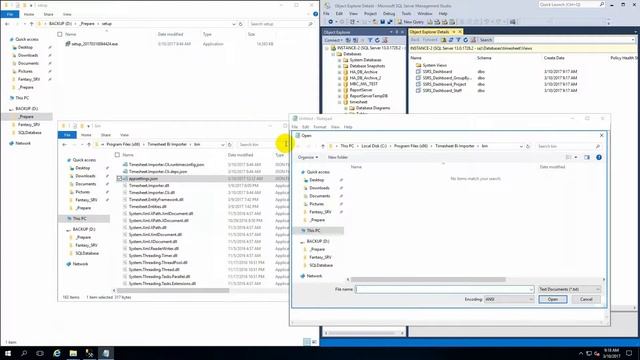Viewport: 640px width, 360px height.
Task: Expand the HA_DB_Archive database node
Action: (x=339, y=72)
